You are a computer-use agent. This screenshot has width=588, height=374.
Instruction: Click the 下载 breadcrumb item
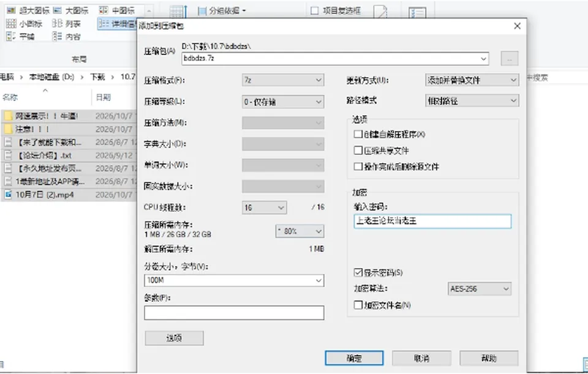[x=97, y=77]
